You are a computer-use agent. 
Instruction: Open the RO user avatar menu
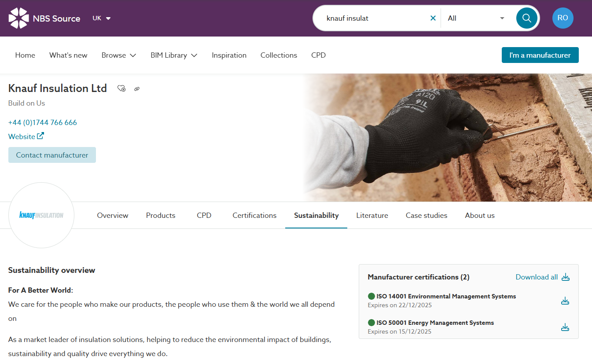click(563, 18)
